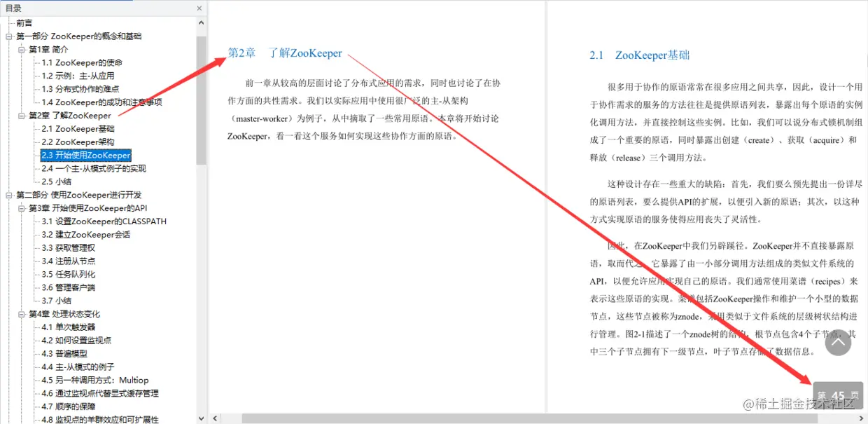Viewport: 868px width, 424px height.
Task: Open section 1.1 ZooKeeper的使命
Action: point(82,62)
